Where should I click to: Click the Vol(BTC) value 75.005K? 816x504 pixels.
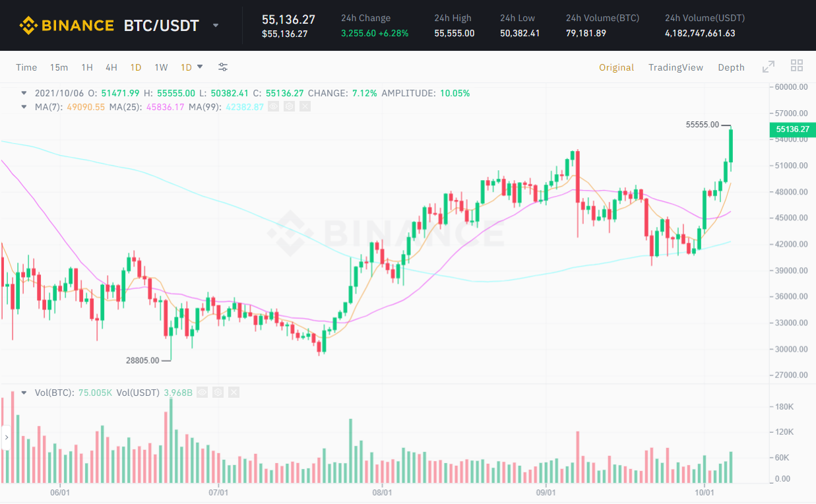[96, 393]
